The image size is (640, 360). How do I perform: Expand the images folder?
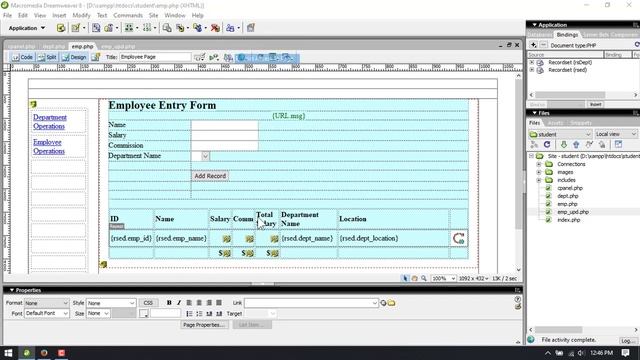pyautogui.click(x=539, y=172)
